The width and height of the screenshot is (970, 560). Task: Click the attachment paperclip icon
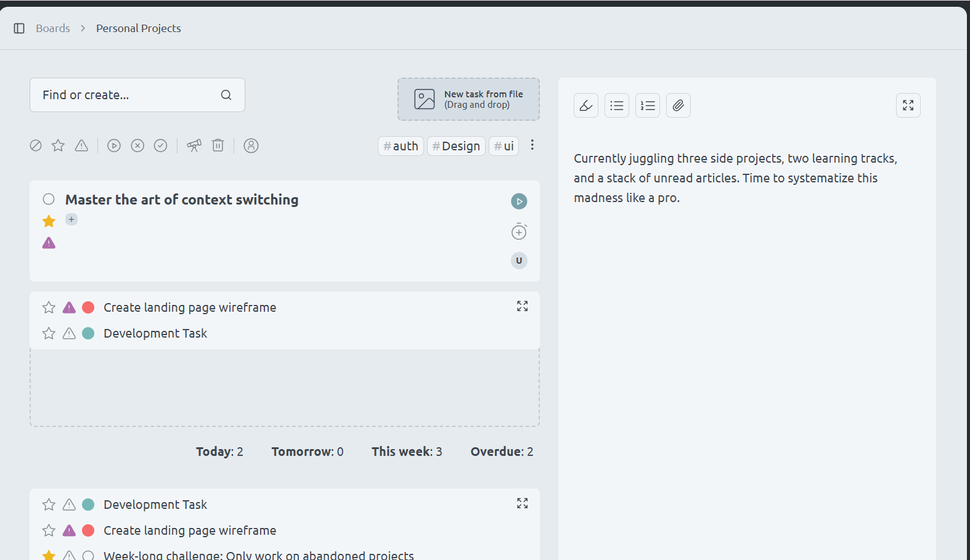(678, 105)
